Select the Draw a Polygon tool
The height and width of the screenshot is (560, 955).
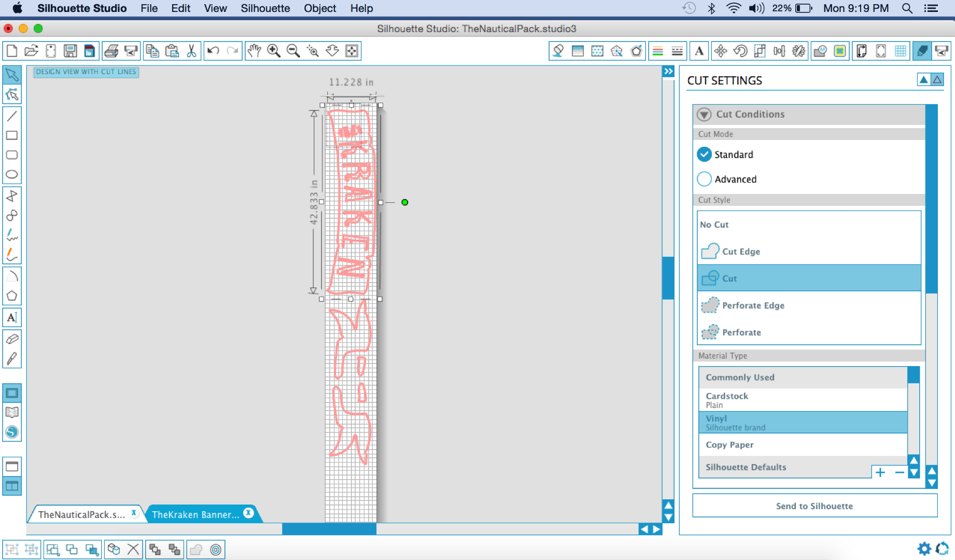pyautogui.click(x=12, y=196)
